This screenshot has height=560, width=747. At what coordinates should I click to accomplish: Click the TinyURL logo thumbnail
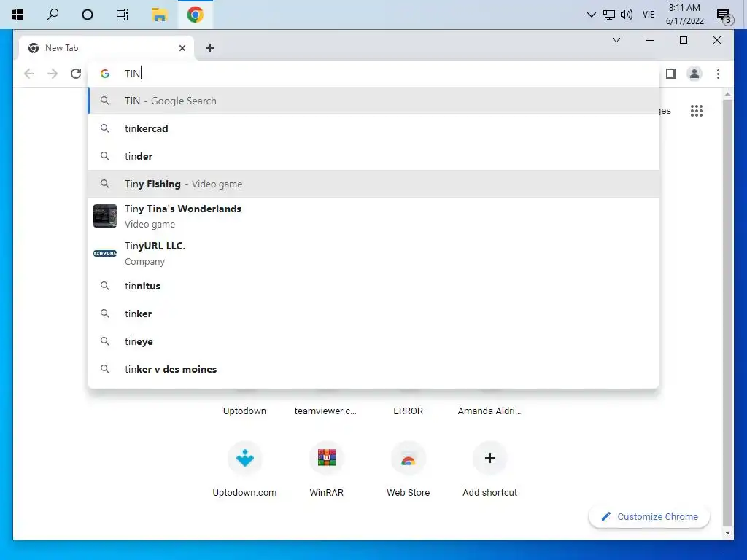105,253
